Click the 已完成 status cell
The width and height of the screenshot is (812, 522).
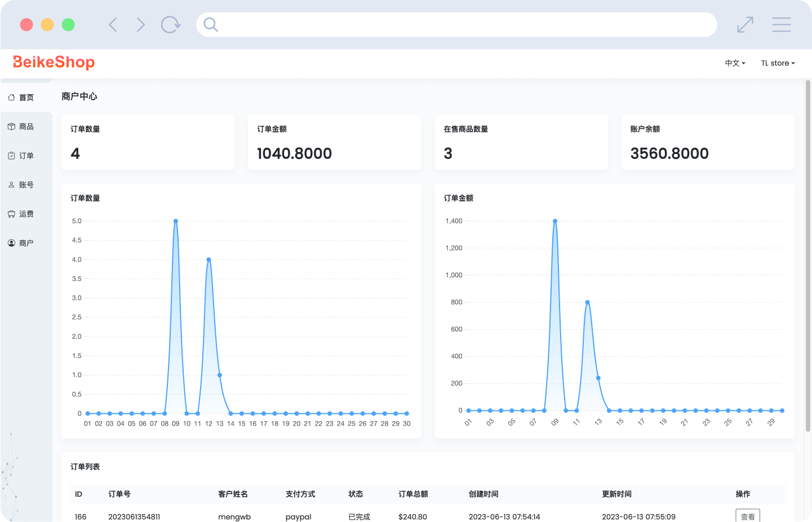coord(359,517)
